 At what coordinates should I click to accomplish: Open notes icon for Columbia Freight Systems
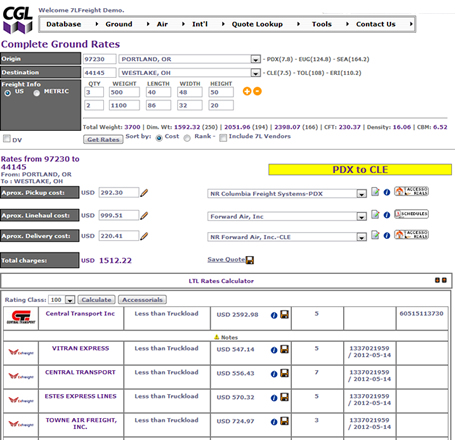tap(375, 192)
